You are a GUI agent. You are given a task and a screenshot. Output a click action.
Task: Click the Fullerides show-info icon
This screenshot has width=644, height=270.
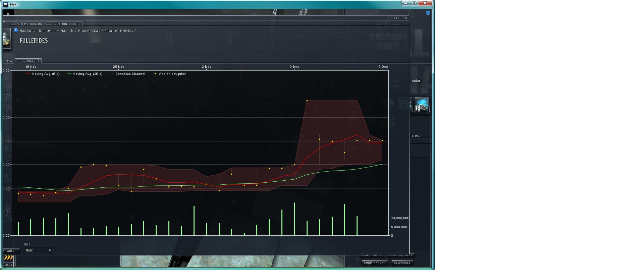click(16, 30)
